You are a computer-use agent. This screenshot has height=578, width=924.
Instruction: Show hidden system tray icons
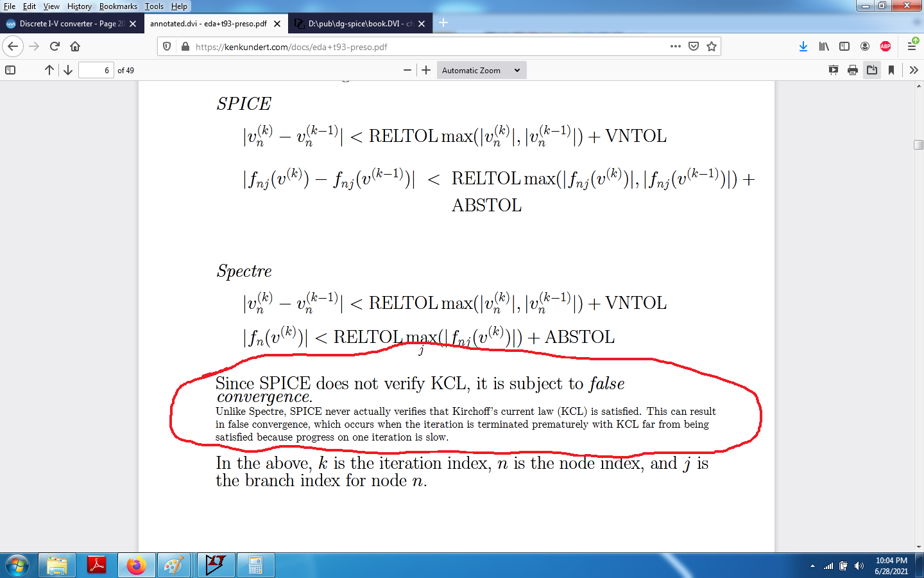tap(812, 566)
